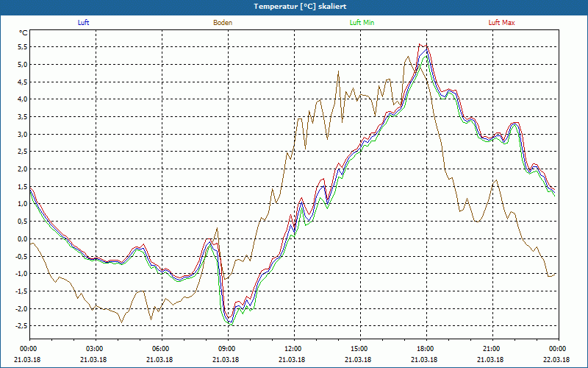
Task: Click the chart title 'Temperatur [°C] skaliert'
Action: pyautogui.click(x=300, y=7)
